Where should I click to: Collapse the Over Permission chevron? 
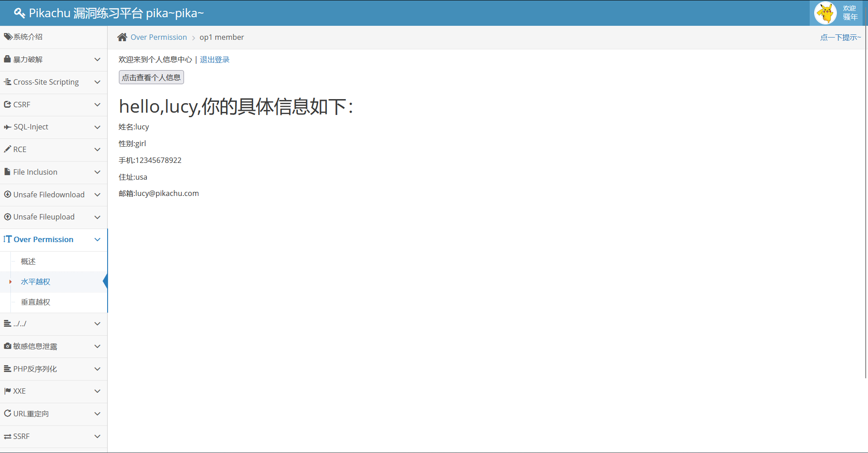click(x=97, y=239)
